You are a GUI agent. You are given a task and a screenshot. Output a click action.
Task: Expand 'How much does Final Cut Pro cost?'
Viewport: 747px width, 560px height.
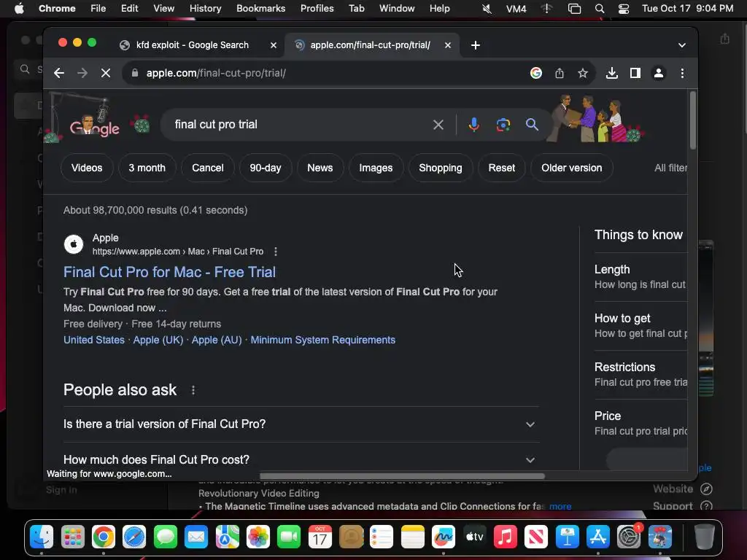pos(301,459)
